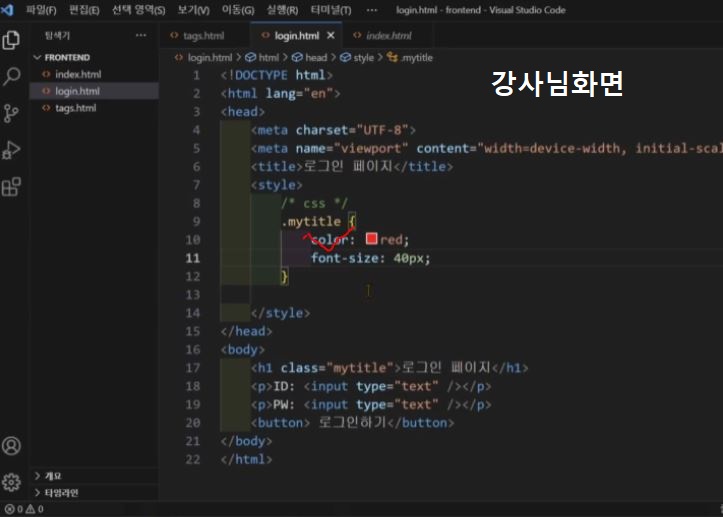Viewport: 723px width, 517px height.
Task: Open Run and Debug view
Action: (x=11, y=150)
